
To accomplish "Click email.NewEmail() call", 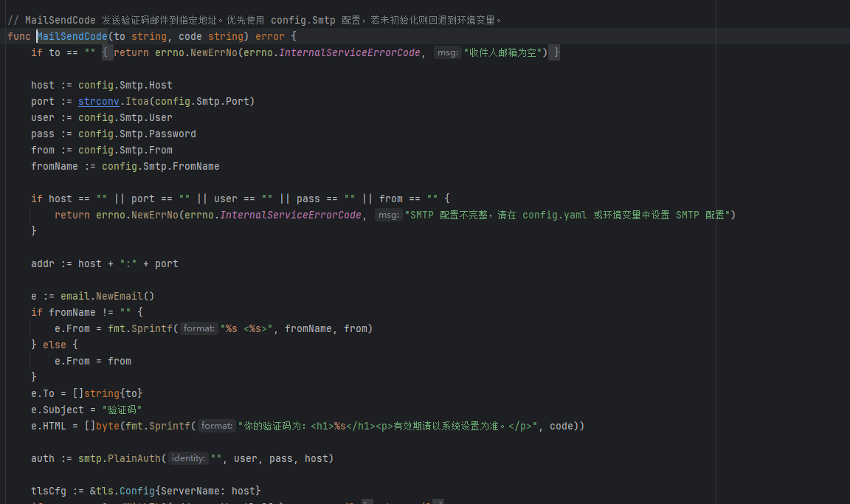I will [107, 296].
